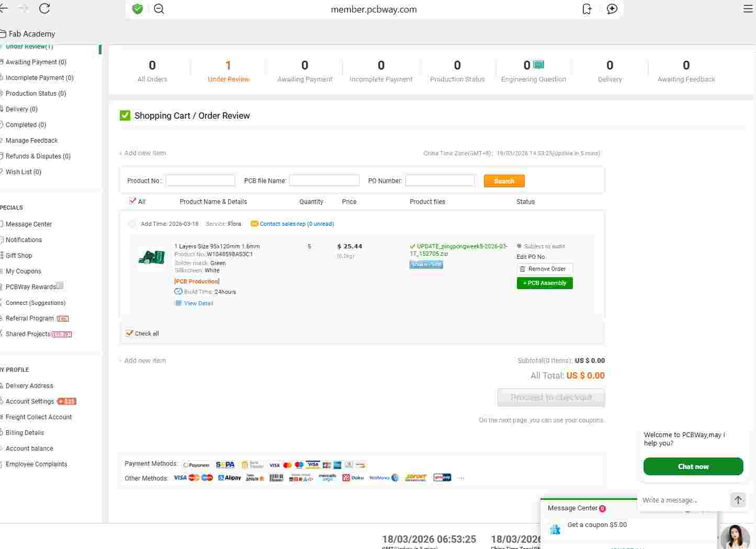
Task: Open the Engineering Question status tab
Action: tap(534, 71)
